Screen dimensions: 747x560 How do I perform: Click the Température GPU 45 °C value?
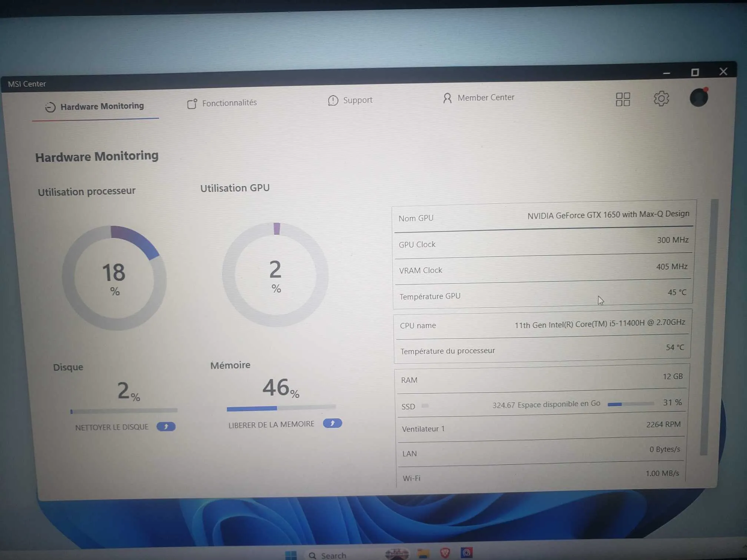[x=677, y=292]
